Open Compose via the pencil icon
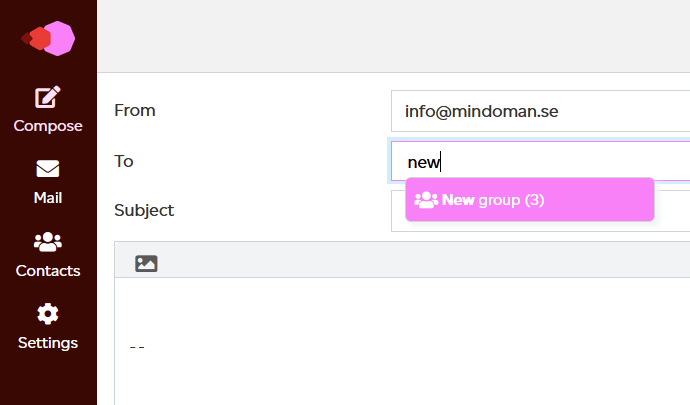The width and height of the screenshot is (690, 405). click(x=48, y=97)
